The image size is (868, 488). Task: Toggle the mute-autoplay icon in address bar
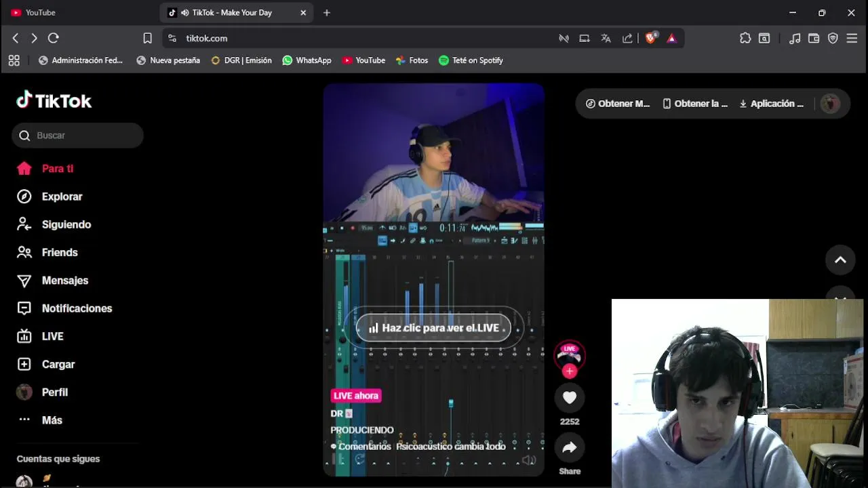point(564,39)
